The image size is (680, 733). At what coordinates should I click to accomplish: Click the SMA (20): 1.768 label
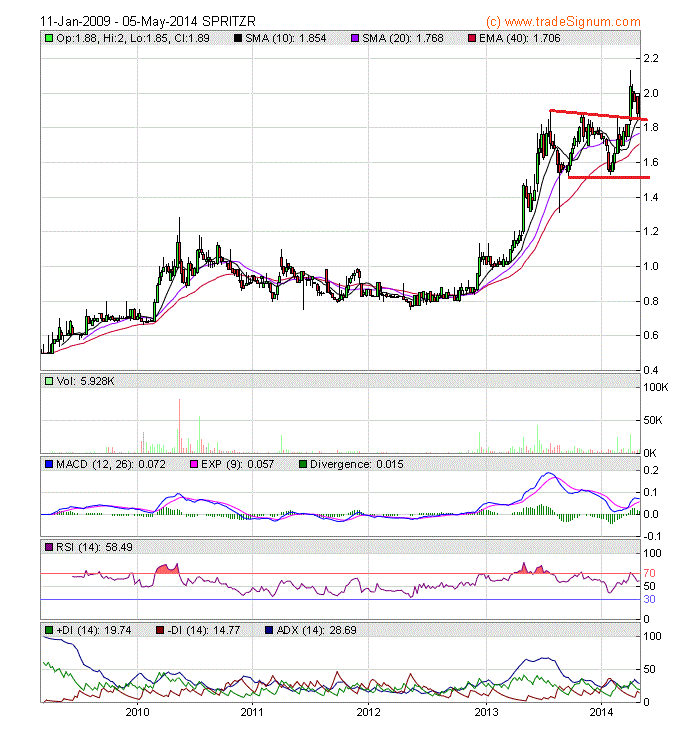coord(403,38)
